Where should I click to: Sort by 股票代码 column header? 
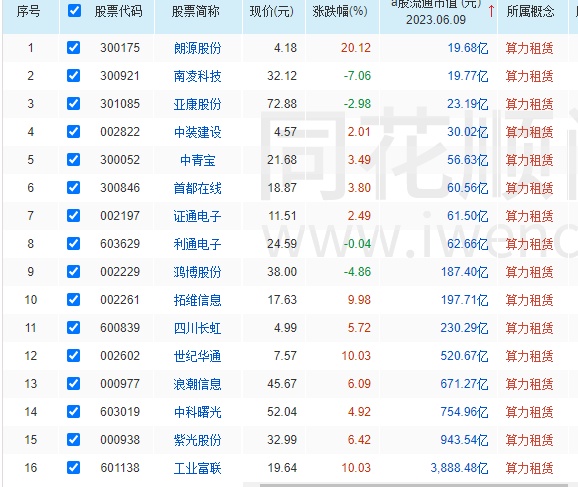point(118,11)
